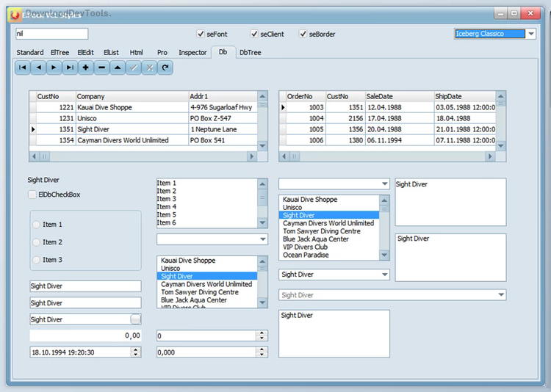Click the Company column header
This screenshot has height=392, width=551.
[132, 96]
